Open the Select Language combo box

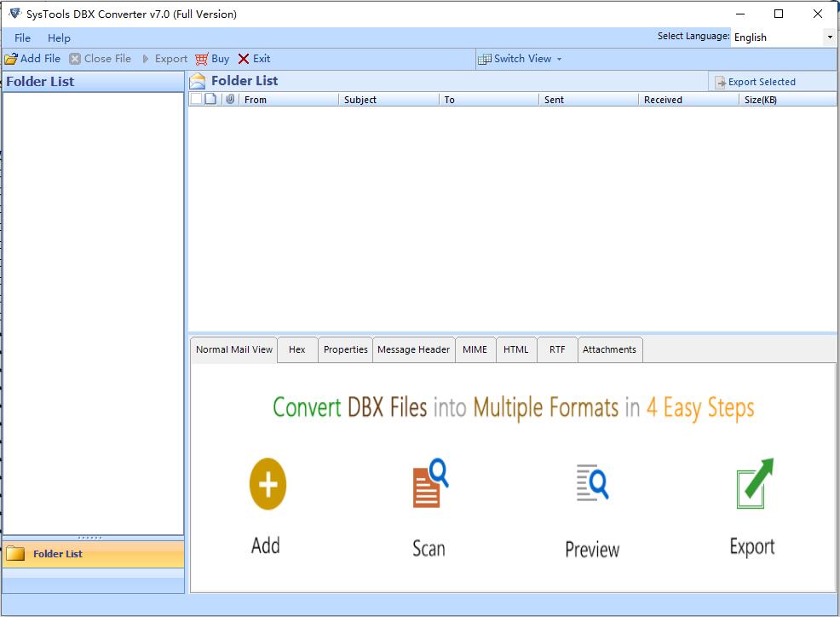point(783,37)
